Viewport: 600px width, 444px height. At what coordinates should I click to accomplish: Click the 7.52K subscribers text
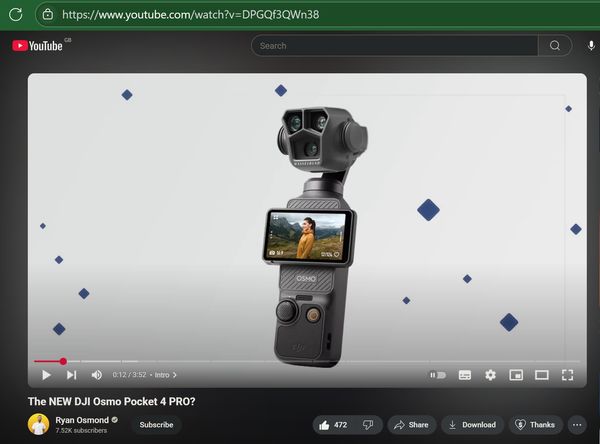[81, 431]
